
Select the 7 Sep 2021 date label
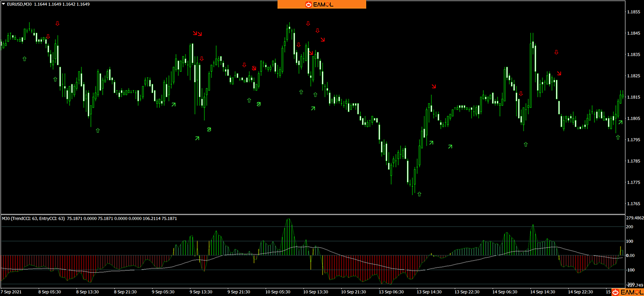pyautogui.click(x=11, y=292)
